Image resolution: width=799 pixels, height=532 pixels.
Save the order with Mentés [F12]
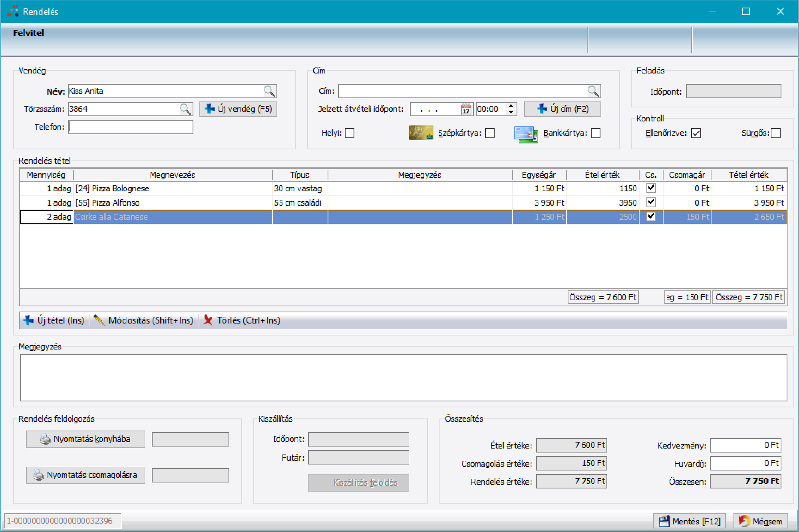[x=690, y=521]
